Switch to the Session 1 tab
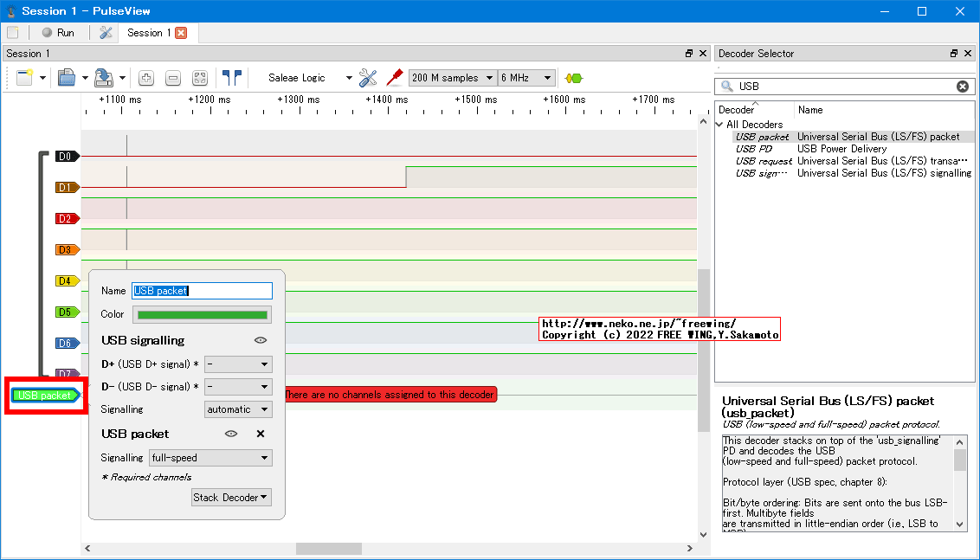Viewport: 980px width, 560px height. [x=149, y=33]
